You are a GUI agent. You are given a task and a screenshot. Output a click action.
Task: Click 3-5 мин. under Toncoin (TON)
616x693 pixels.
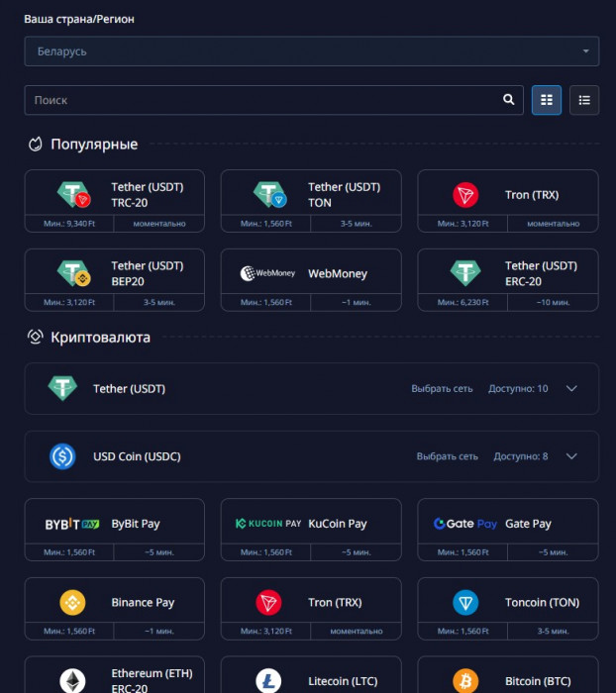click(553, 632)
